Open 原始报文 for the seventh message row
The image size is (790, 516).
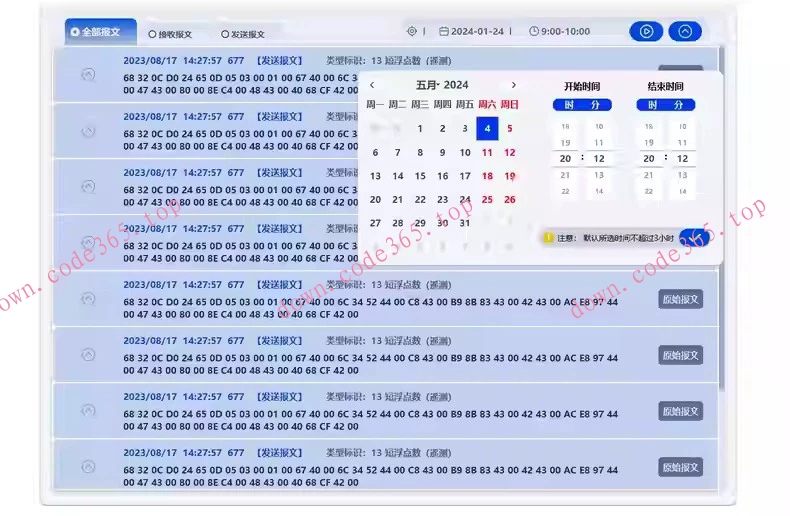(681, 411)
